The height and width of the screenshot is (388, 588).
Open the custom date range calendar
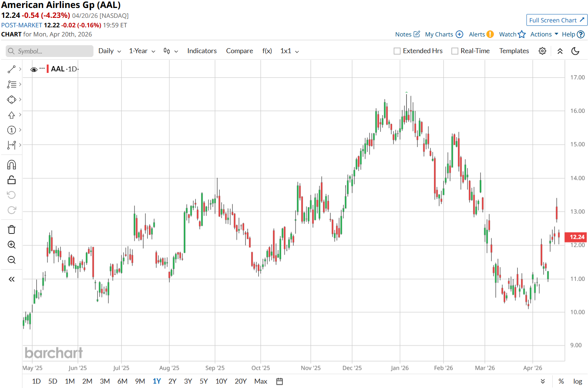pos(280,382)
